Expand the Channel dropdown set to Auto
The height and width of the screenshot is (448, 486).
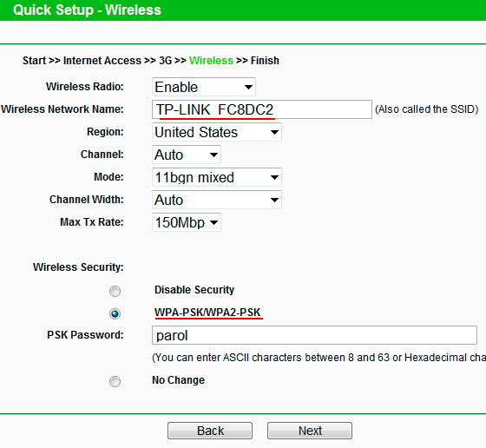point(187,155)
